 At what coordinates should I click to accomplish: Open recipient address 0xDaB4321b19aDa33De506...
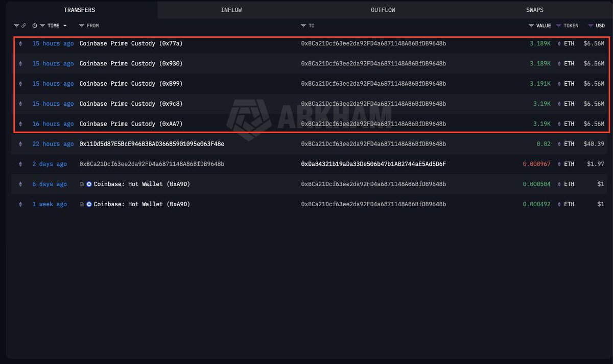[x=373, y=164]
